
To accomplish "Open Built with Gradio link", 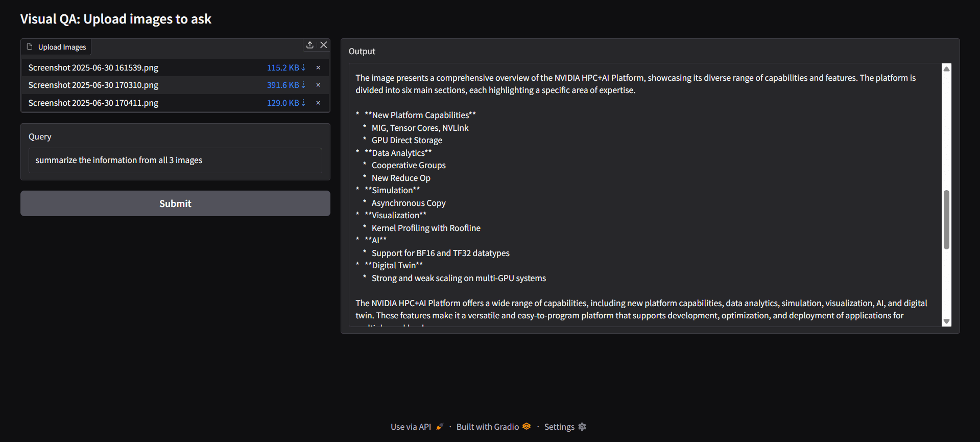I will point(493,427).
